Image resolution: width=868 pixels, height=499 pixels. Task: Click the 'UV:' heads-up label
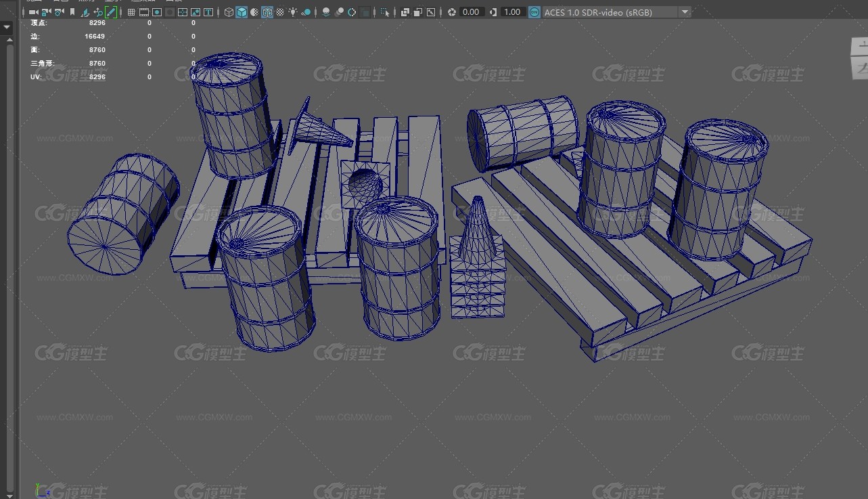coord(36,77)
